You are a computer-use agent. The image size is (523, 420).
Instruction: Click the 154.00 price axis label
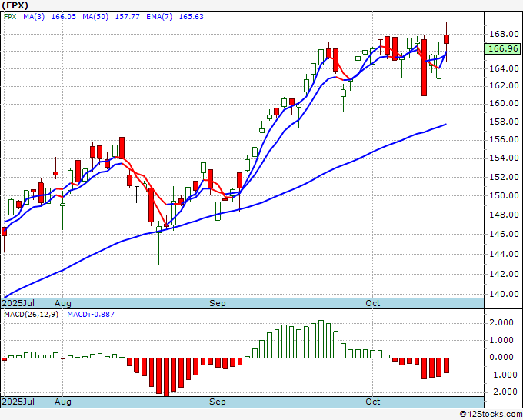[x=504, y=158]
